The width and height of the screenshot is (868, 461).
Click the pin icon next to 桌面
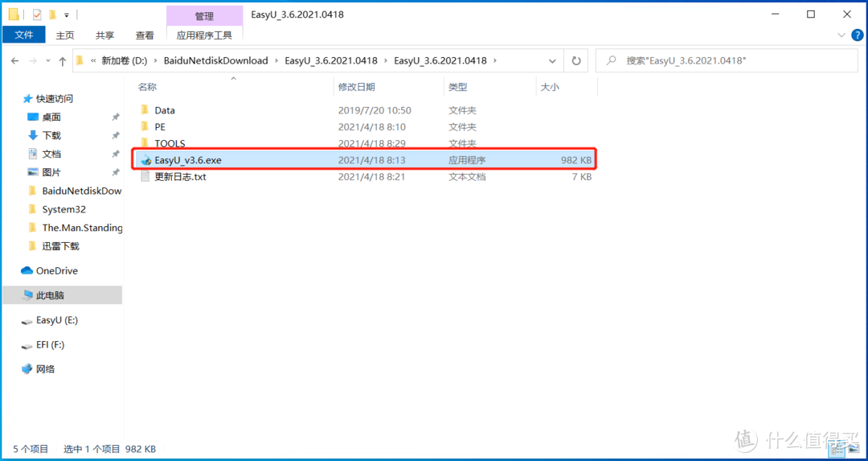(x=115, y=117)
